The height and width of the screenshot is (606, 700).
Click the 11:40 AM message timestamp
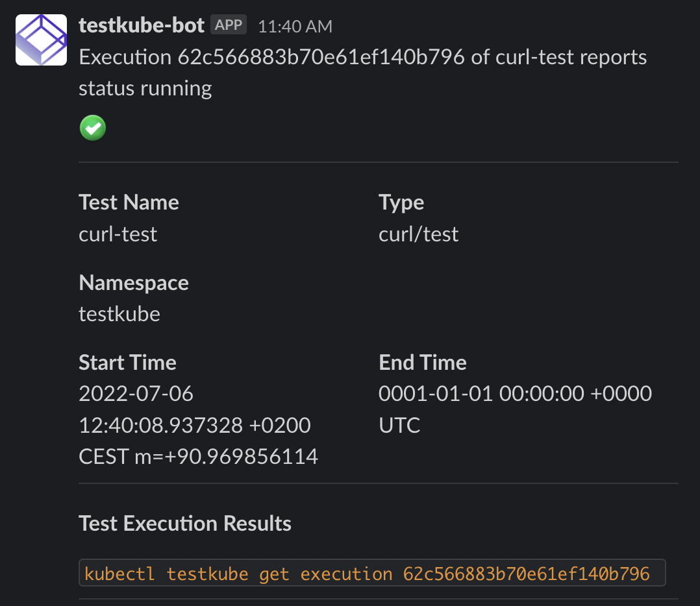(x=295, y=27)
